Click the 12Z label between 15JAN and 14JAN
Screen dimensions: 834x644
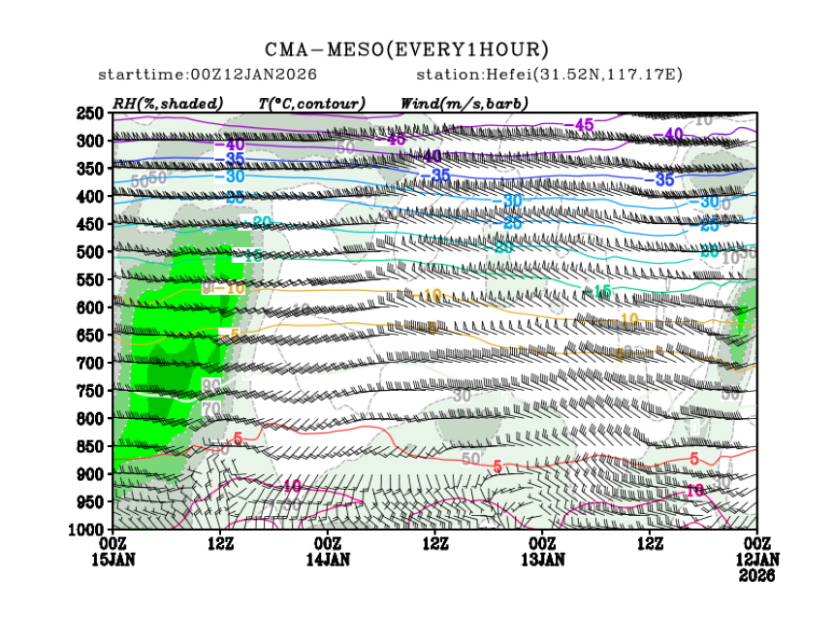pos(220,543)
